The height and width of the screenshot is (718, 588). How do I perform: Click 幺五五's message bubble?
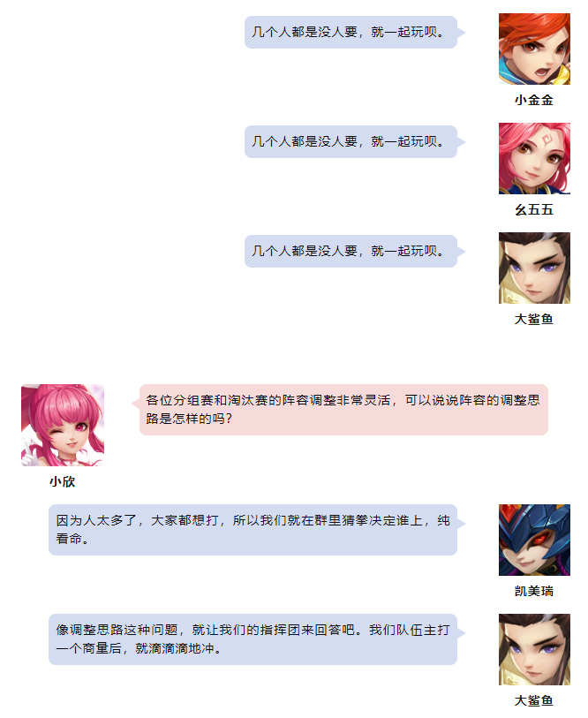click(351, 141)
